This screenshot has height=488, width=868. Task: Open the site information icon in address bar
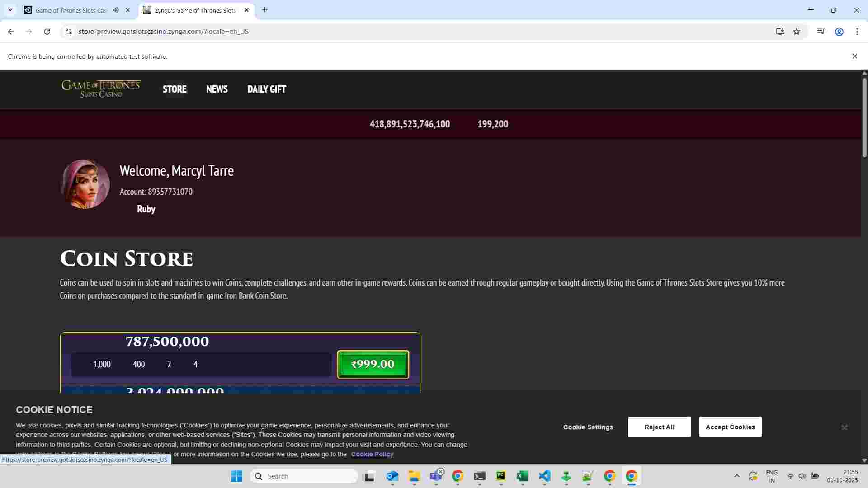(x=68, y=32)
